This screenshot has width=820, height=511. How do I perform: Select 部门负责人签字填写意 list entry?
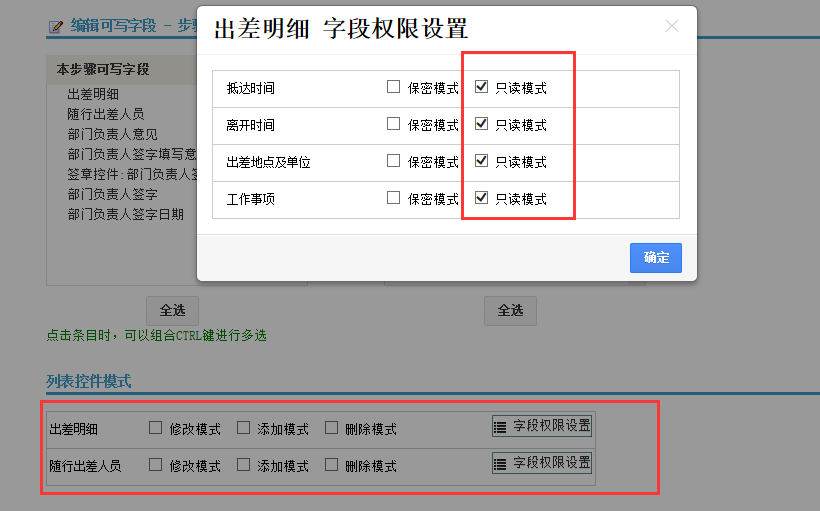pos(132,154)
